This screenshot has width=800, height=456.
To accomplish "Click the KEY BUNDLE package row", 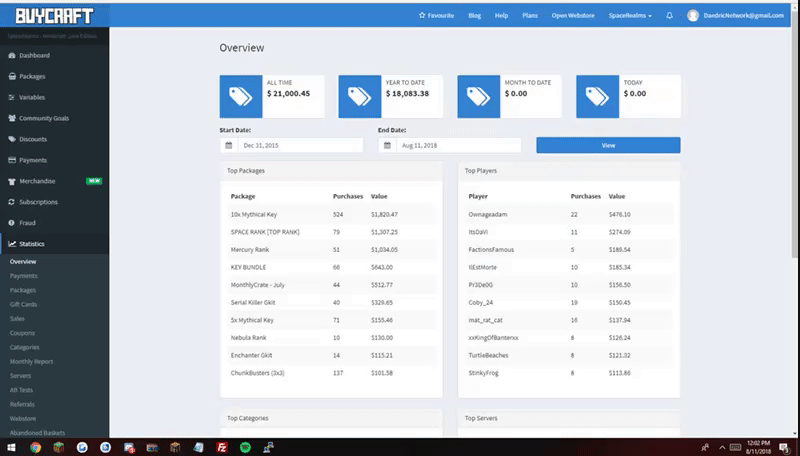I will [331, 267].
